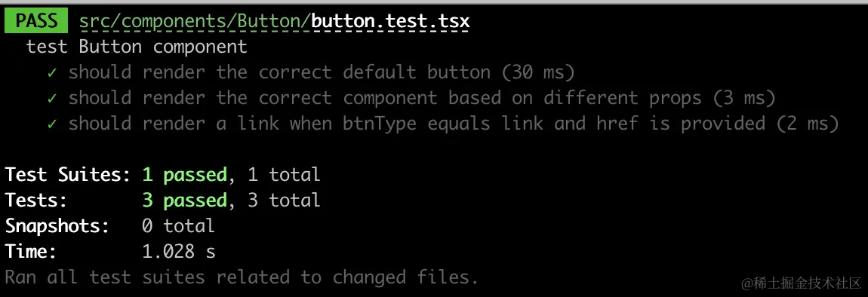Click the 'Snapshots:' label
This screenshot has width=868, height=297.
click(57, 225)
